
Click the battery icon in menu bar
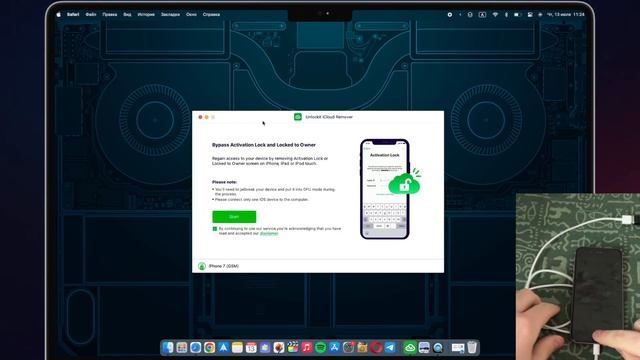tap(517, 14)
